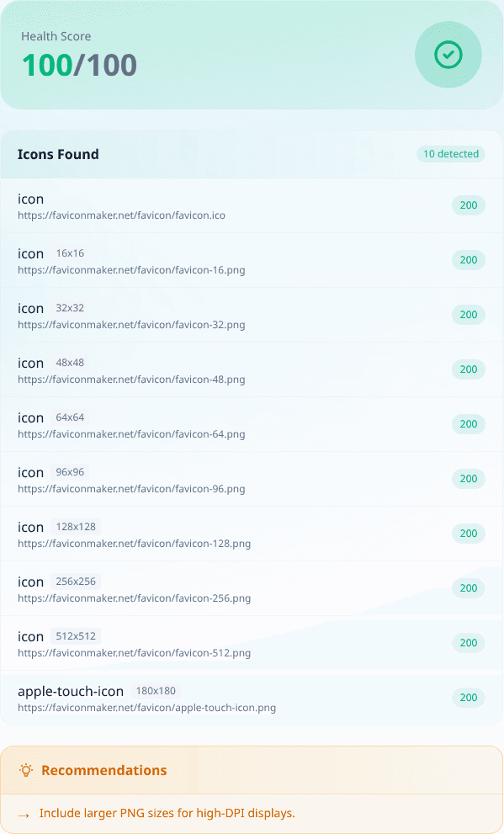Open the favicon-256.png URL
This screenshot has height=834, width=504.
[x=135, y=598]
